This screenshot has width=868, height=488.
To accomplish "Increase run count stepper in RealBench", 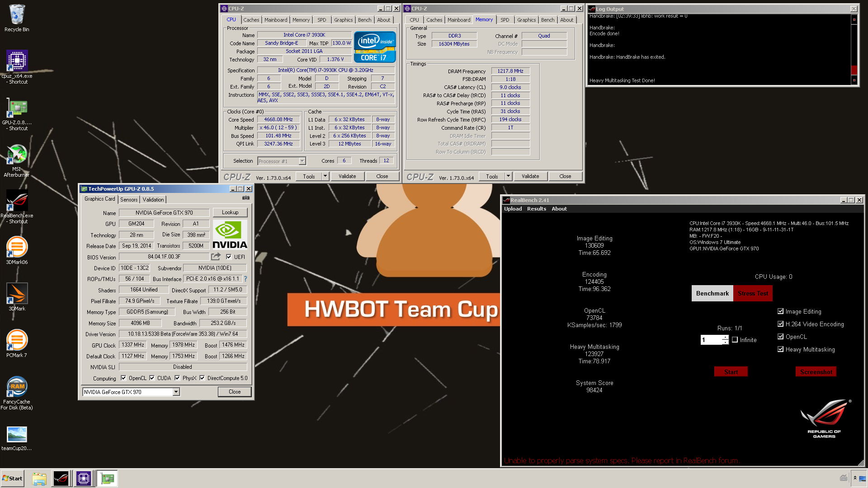I will (x=725, y=338).
